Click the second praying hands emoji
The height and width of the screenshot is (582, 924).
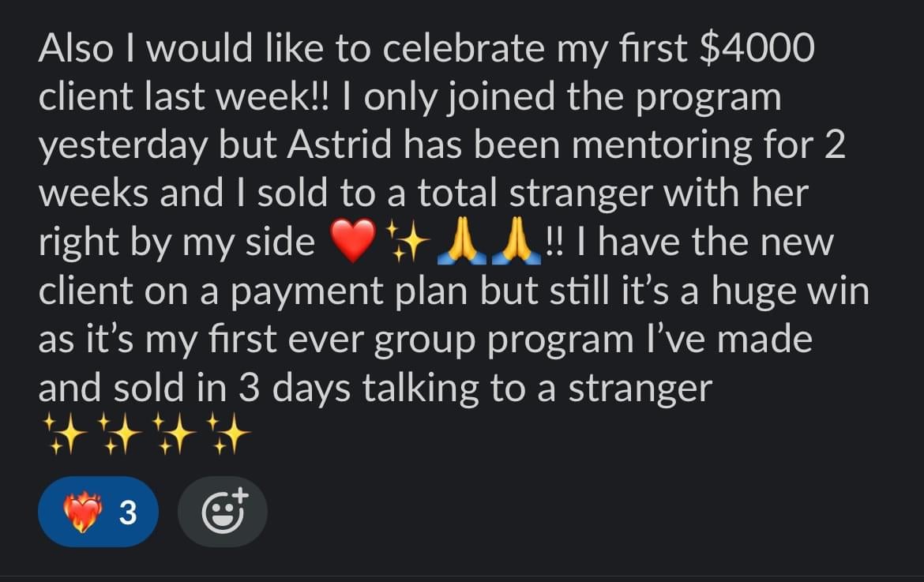(x=516, y=241)
